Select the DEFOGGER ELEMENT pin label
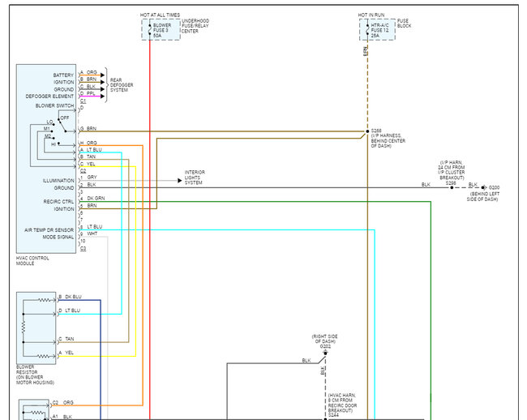527x420 pixels. [49, 96]
